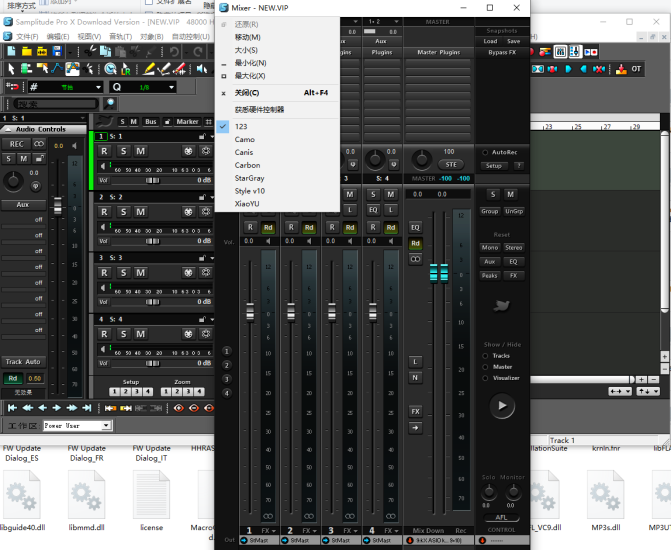
Task: Jump to project end with the skip-forward arrow
Action: [87, 408]
